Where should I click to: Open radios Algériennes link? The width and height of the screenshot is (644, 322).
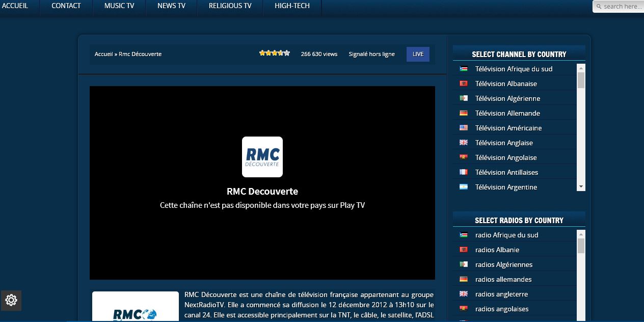pyautogui.click(x=504, y=264)
